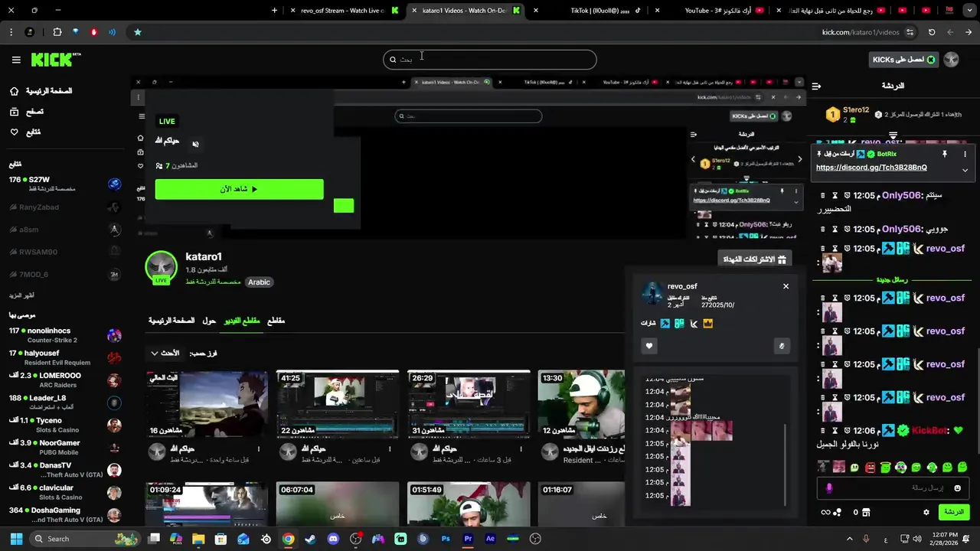Open chat settings gear icon

(x=926, y=512)
